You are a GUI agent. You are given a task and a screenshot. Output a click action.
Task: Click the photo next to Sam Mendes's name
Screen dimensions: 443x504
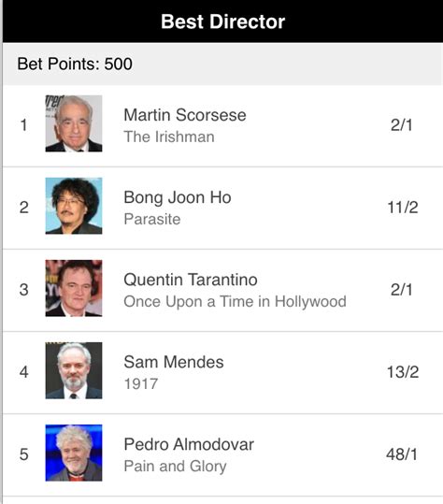pyautogui.click(x=74, y=370)
